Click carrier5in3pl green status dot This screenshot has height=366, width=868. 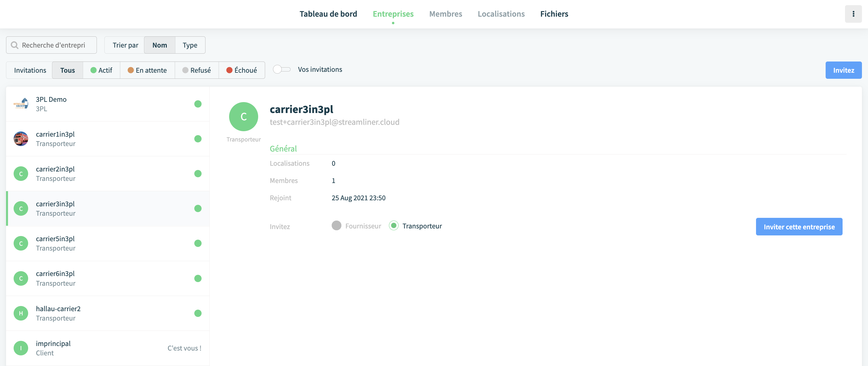tap(198, 243)
